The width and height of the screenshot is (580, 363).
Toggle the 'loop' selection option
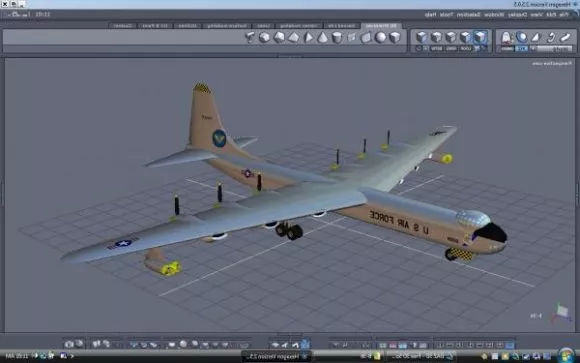click(466, 48)
